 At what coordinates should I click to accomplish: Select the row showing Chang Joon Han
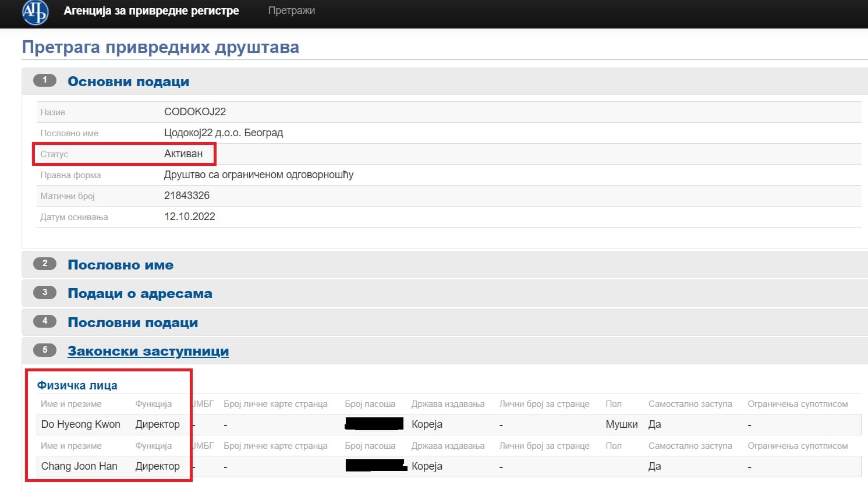79,466
